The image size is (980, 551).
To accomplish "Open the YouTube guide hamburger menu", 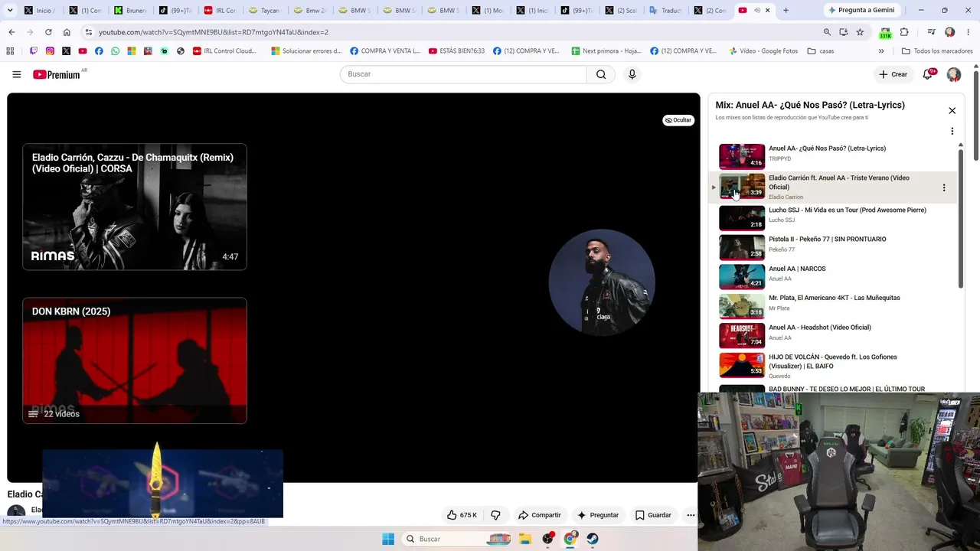I will point(16,74).
